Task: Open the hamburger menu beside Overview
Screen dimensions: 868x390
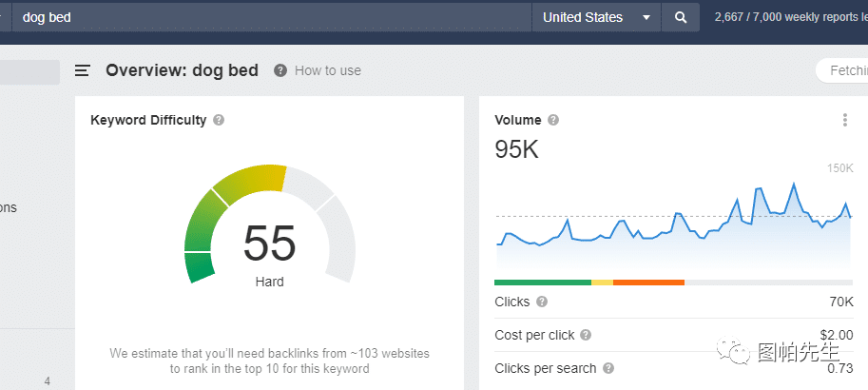Action: click(83, 70)
